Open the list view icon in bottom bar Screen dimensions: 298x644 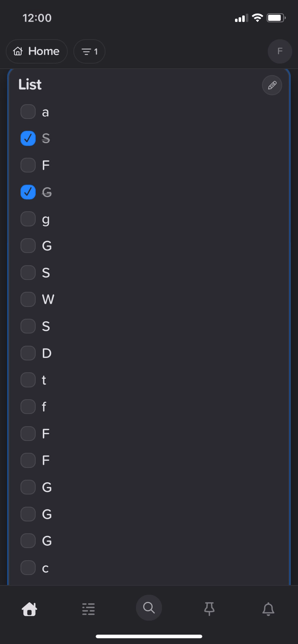click(89, 609)
